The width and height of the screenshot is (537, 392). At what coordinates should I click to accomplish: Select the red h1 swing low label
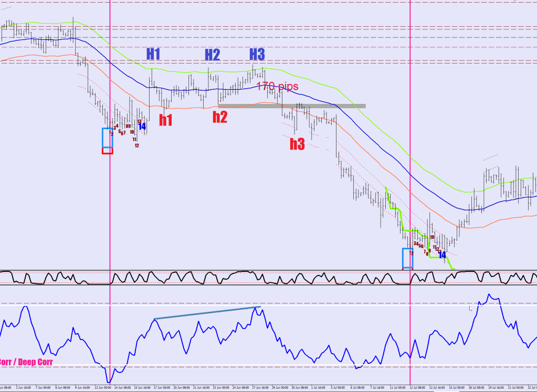click(166, 120)
